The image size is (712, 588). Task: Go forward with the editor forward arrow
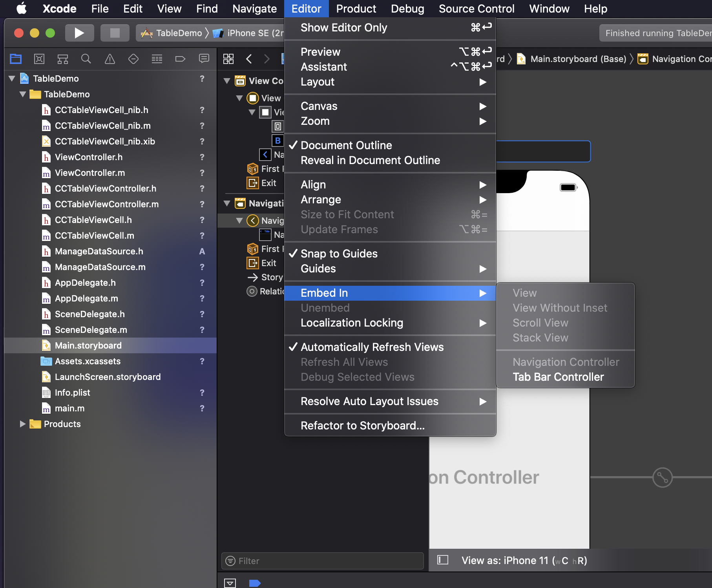pyautogui.click(x=267, y=59)
